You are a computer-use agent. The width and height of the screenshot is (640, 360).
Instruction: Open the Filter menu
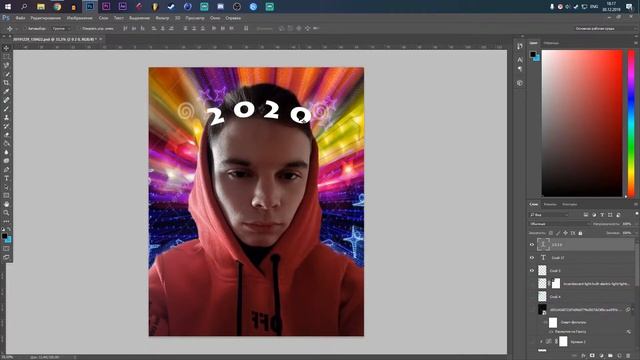162,18
